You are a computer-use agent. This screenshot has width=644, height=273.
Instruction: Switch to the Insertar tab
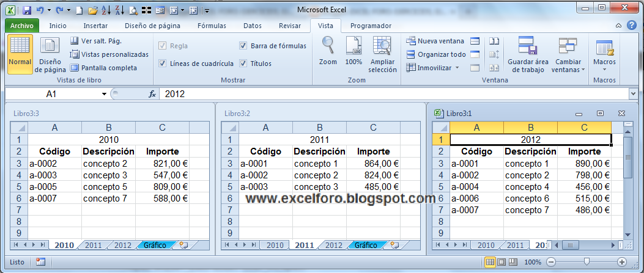pos(95,26)
